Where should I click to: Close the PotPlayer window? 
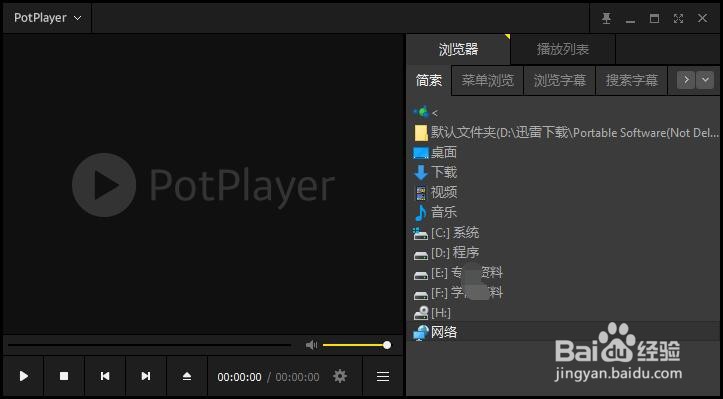(702, 18)
